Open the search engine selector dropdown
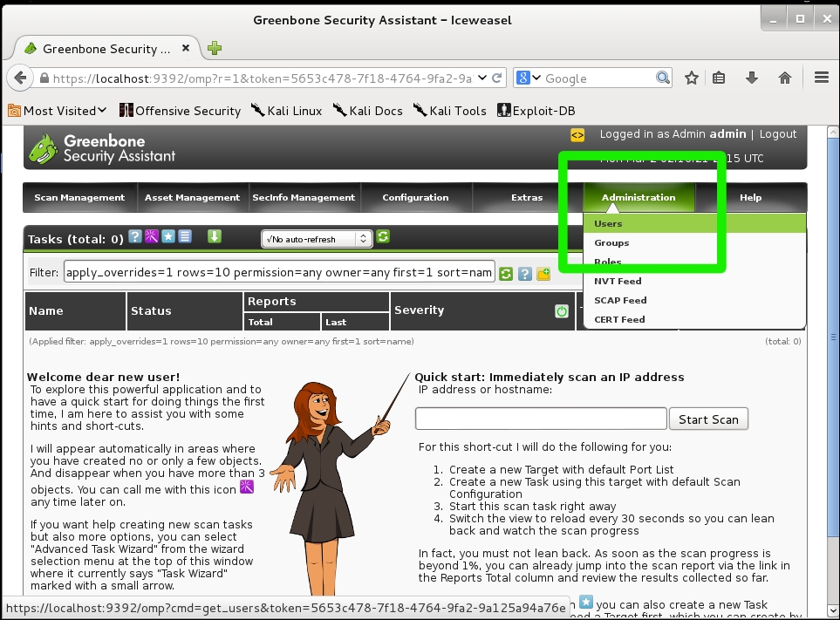Viewport: 840px width, 620px height. (529, 78)
